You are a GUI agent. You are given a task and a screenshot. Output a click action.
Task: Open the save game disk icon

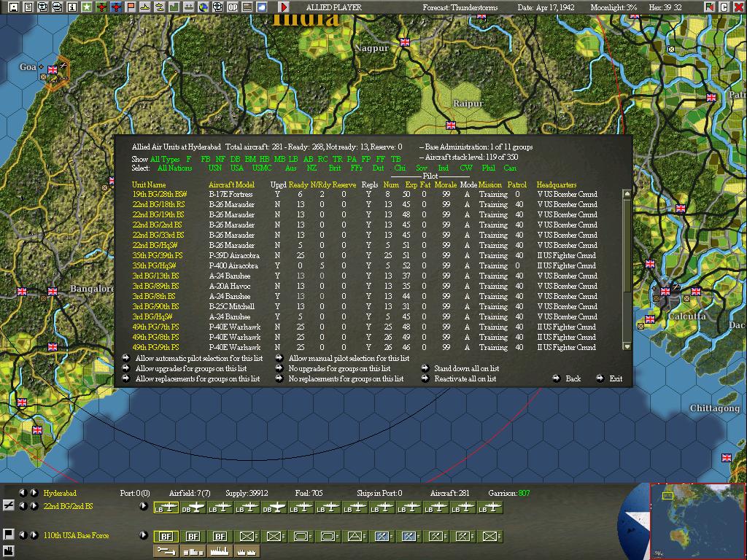(14, 7)
